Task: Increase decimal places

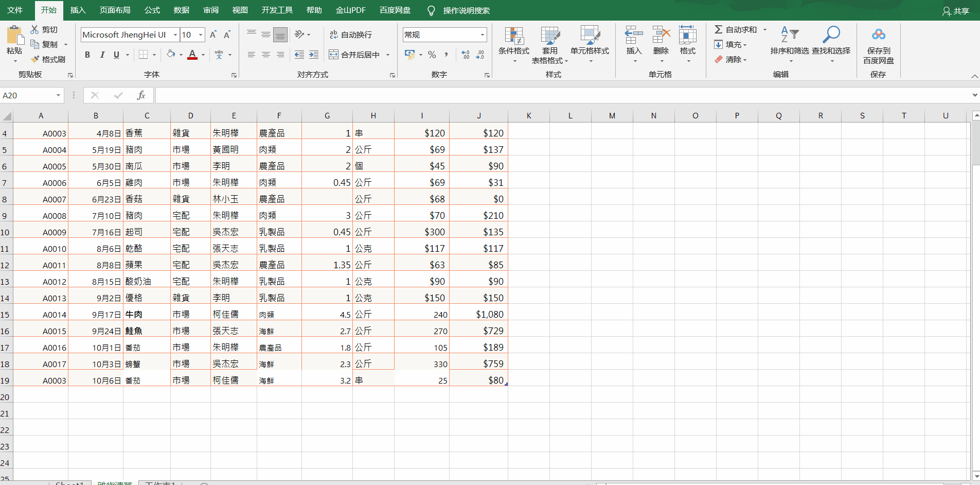Action: 466,55
